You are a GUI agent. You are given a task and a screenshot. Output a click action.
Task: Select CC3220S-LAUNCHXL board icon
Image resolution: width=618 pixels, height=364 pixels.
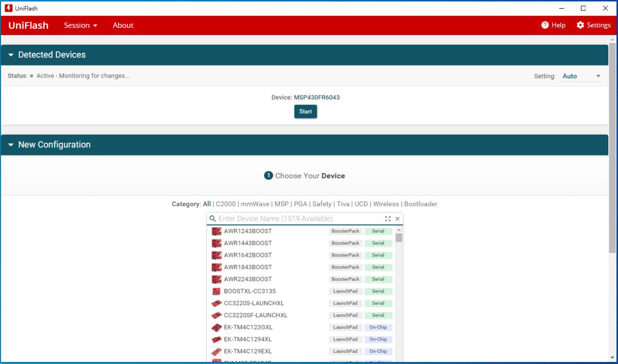click(216, 303)
